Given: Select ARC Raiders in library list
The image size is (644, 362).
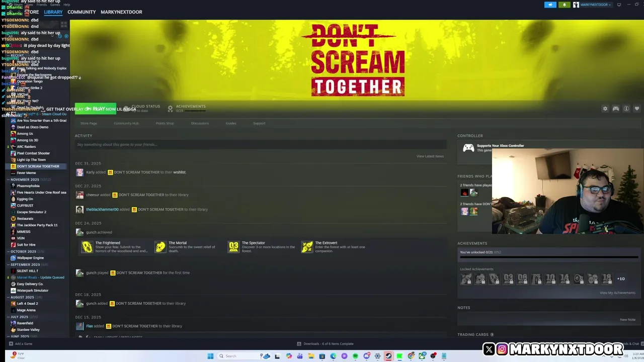Looking at the screenshot, I should [x=26, y=147].
